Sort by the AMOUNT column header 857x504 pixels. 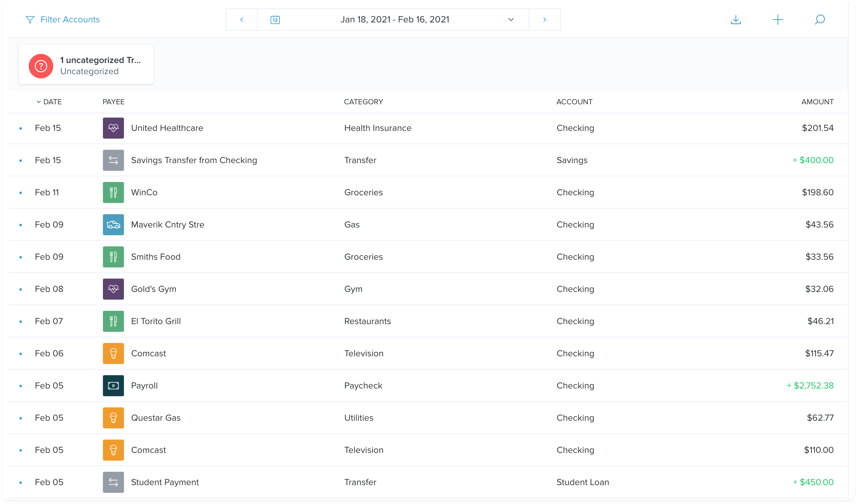point(817,102)
